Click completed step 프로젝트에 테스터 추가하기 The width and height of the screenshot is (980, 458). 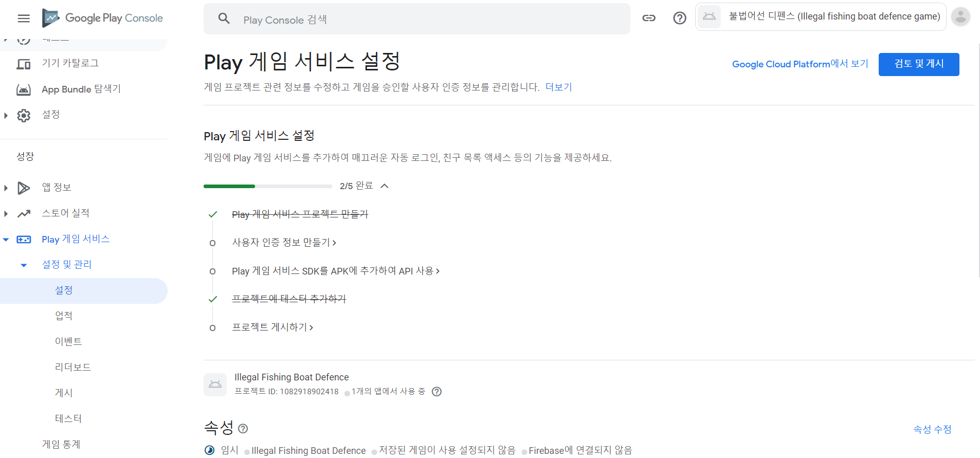tap(289, 299)
